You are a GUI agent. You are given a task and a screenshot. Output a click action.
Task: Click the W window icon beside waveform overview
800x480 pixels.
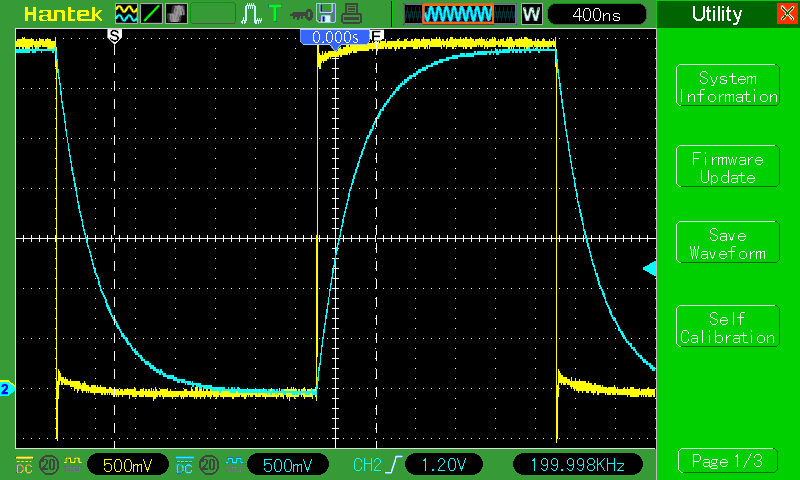click(531, 14)
